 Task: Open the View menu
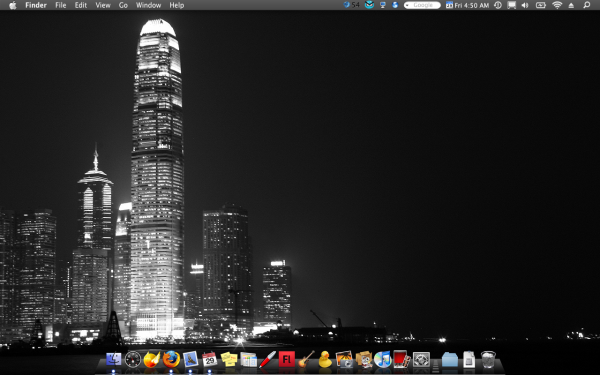point(103,5)
